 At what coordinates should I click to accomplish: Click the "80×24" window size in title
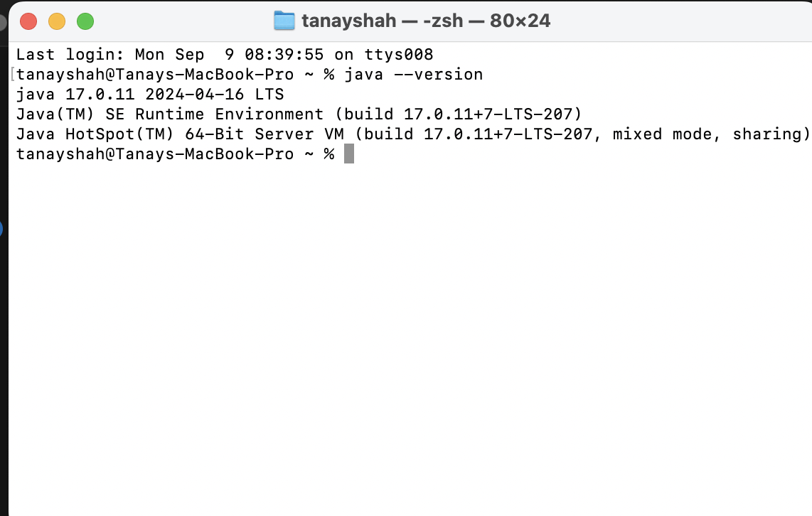coord(520,21)
